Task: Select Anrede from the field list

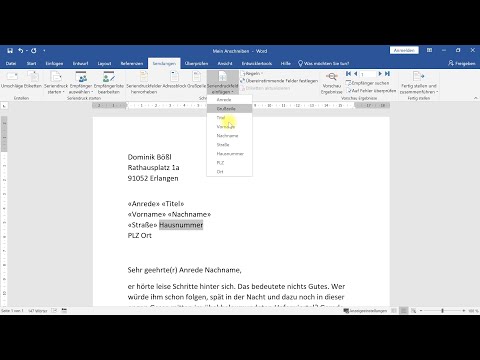Action: click(x=229, y=100)
